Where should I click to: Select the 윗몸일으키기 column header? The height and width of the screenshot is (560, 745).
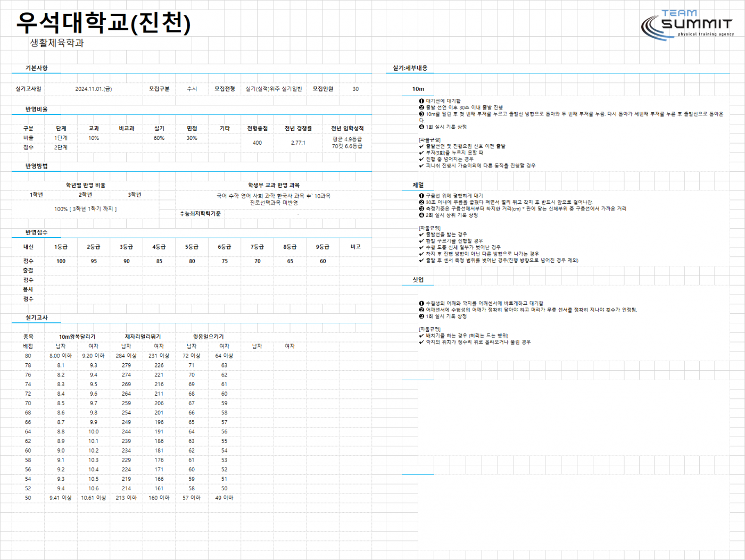[x=208, y=337]
